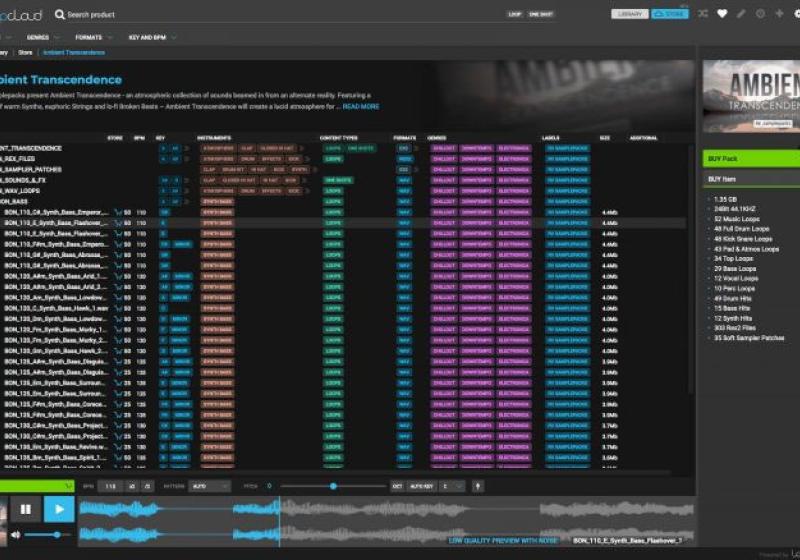
Task: Open the KEY AND BPM dropdown
Action: pyautogui.click(x=152, y=37)
